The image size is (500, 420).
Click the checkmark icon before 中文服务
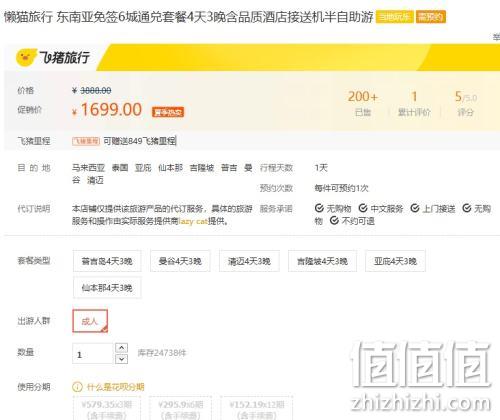point(363,208)
